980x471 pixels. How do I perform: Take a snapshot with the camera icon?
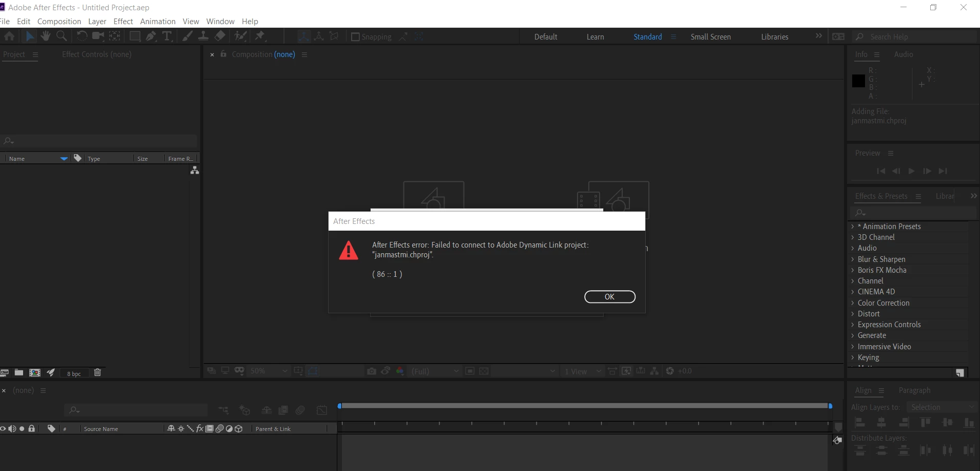click(x=372, y=371)
